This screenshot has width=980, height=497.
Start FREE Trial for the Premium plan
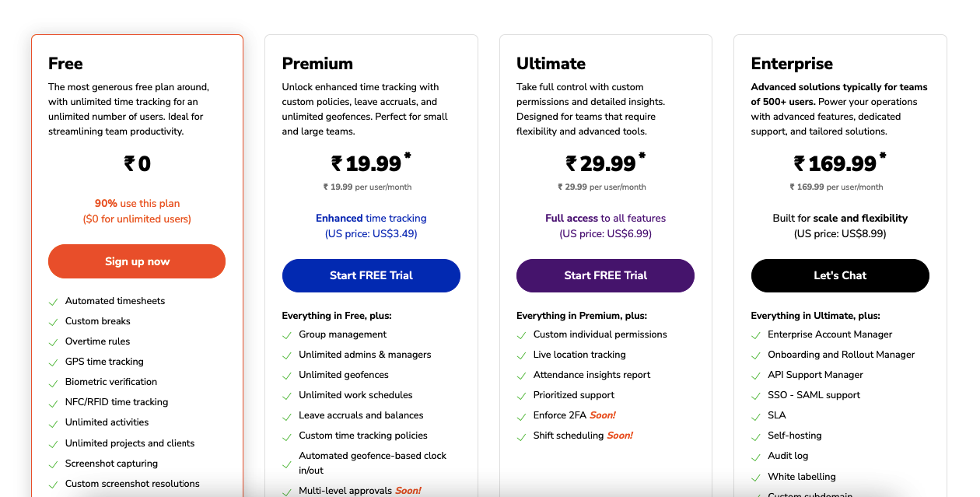(371, 275)
